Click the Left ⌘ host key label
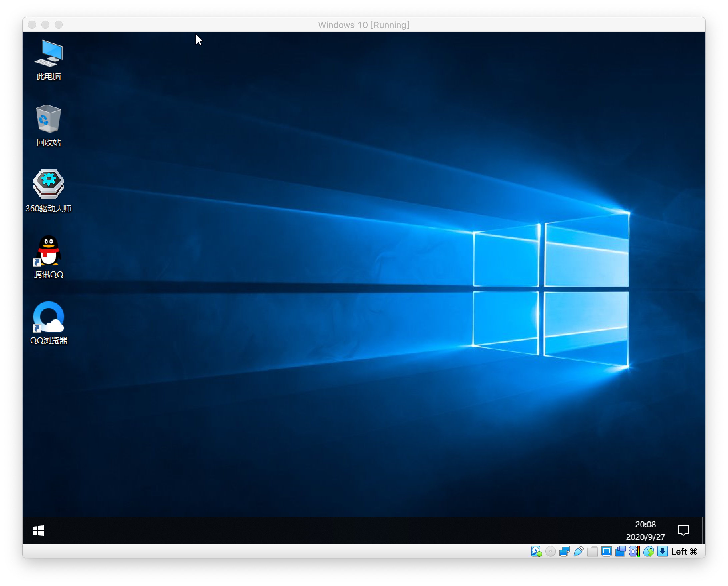The height and width of the screenshot is (586, 728). pyautogui.click(x=684, y=552)
